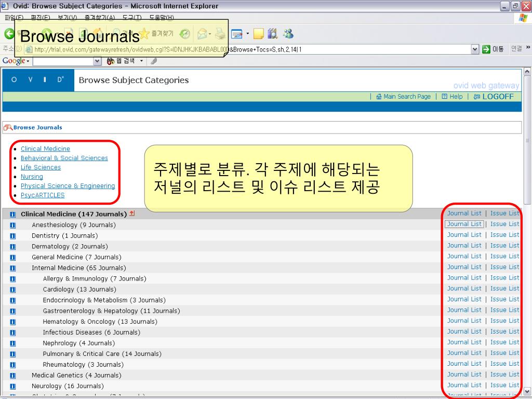Open the Favorites star in the toolbar

[144, 34]
